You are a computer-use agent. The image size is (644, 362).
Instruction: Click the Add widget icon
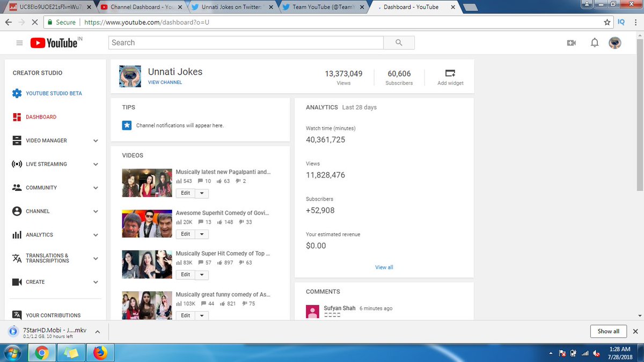point(450,73)
